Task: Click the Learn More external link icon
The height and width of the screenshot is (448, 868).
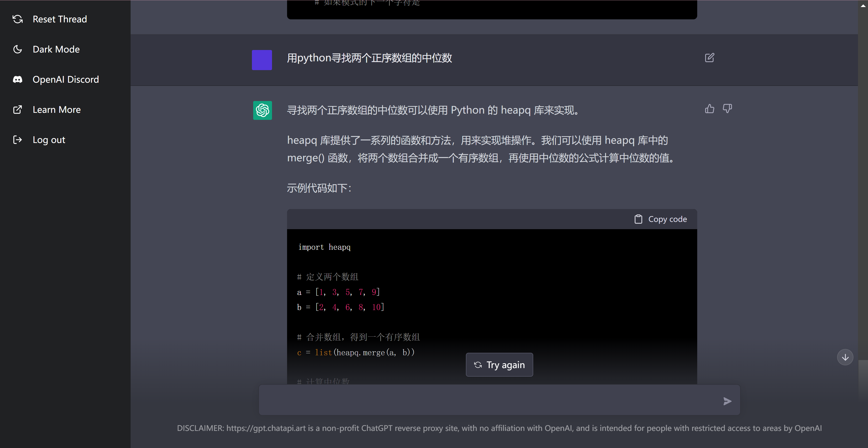Action: coord(18,110)
